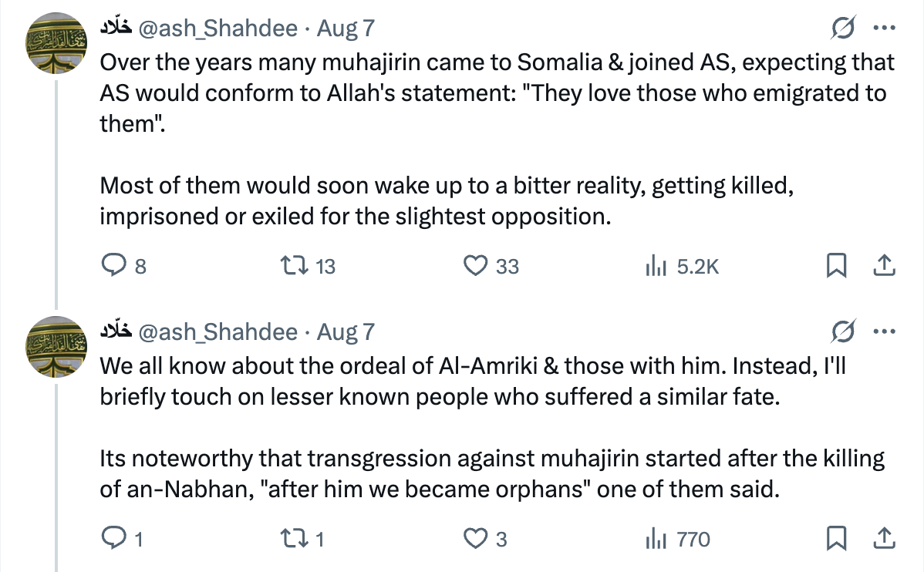Open Grok explain icon on first tweet
This screenshot has height=572, width=924.
coord(843,28)
